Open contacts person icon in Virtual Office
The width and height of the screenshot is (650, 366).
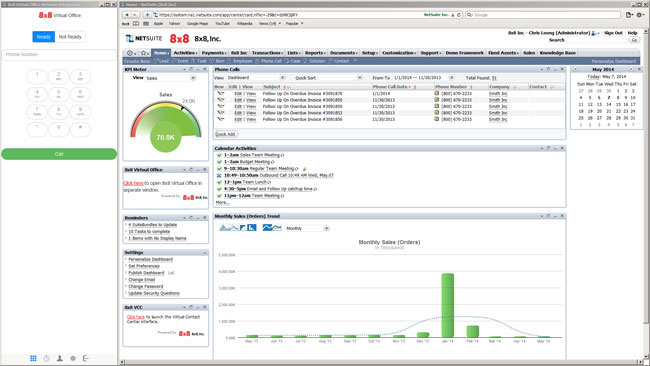(x=60, y=358)
